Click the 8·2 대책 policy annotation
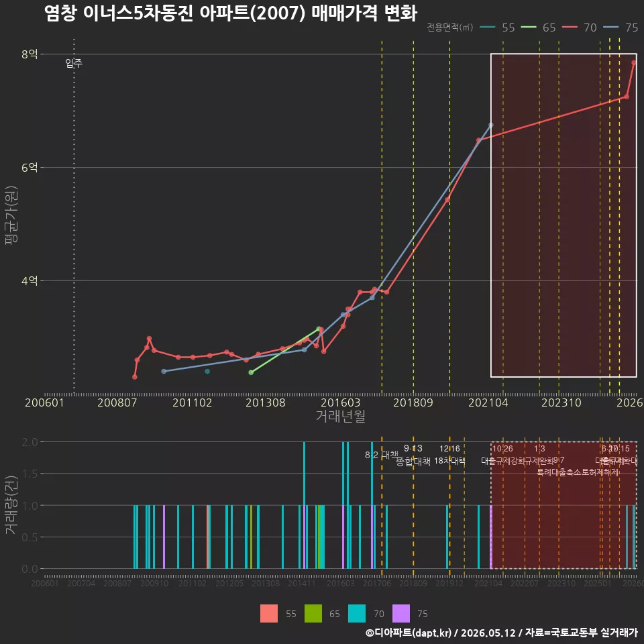This screenshot has width=644, height=644. [382, 455]
